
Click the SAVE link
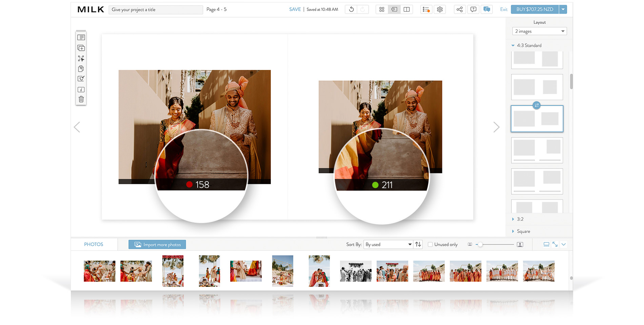295,9
